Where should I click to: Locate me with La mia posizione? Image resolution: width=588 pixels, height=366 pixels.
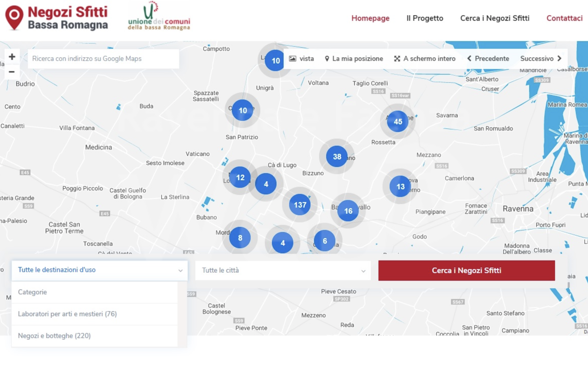click(x=354, y=59)
